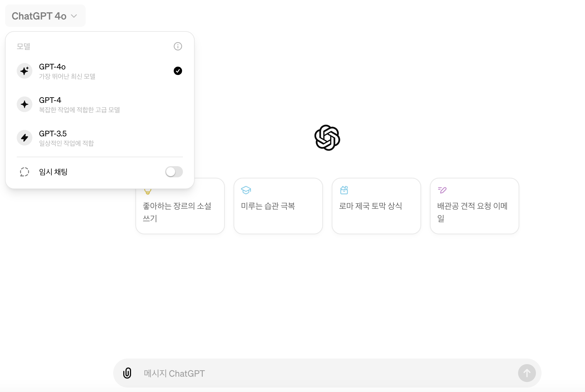Click the OpenAI logo in center
The height and width of the screenshot is (392, 585).
327,138
